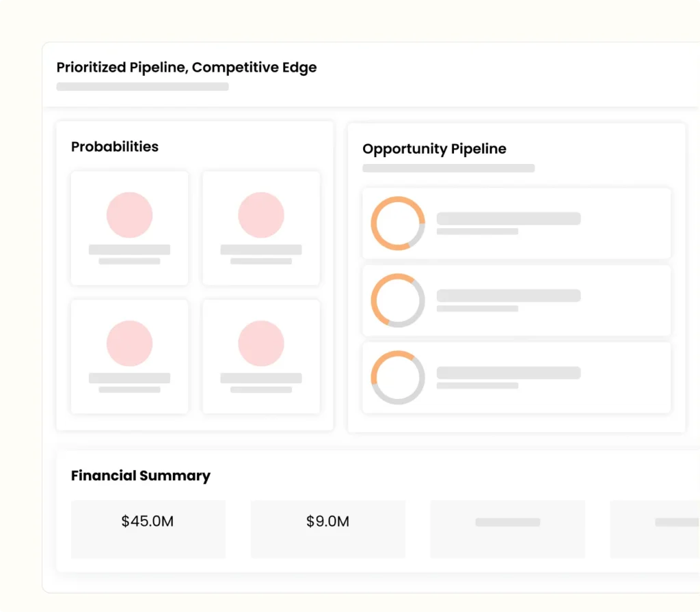
Task: Click the first orange donut chart in Opportunity Pipeline
Action: coord(398,223)
